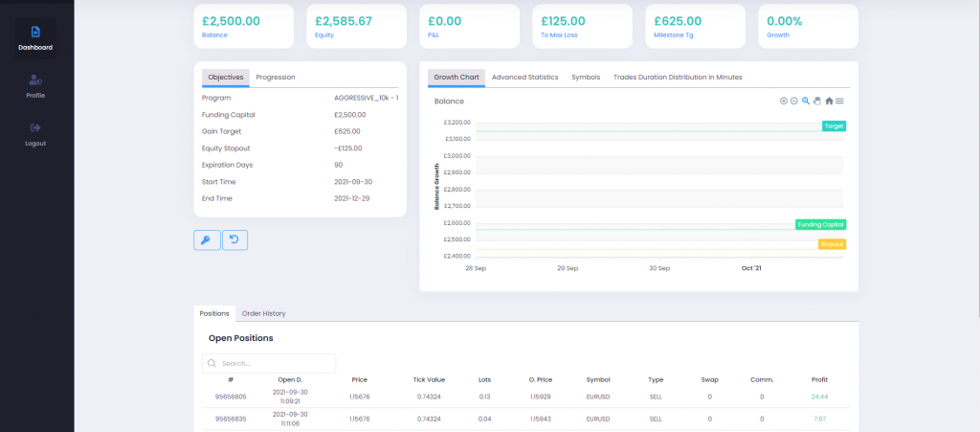The width and height of the screenshot is (980, 432).
Task: Open the Dashboard sidebar item
Action: 35,38
